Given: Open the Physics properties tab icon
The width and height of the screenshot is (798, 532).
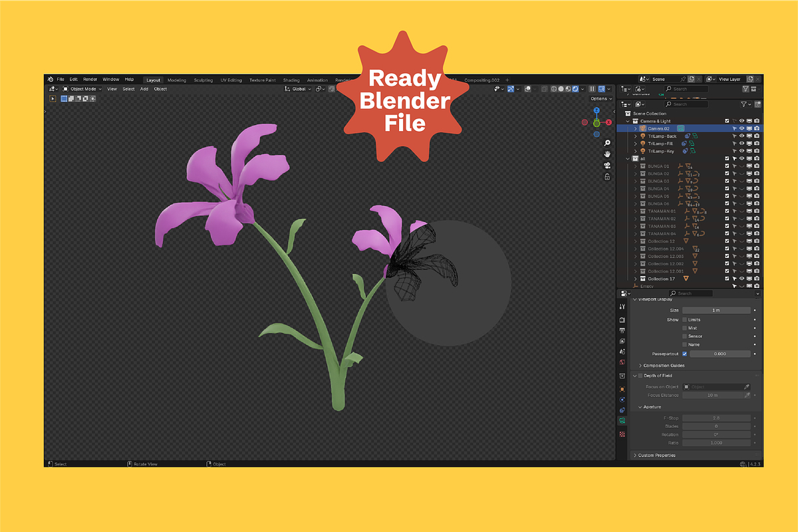Looking at the screenshot, I should click(622, 400).
